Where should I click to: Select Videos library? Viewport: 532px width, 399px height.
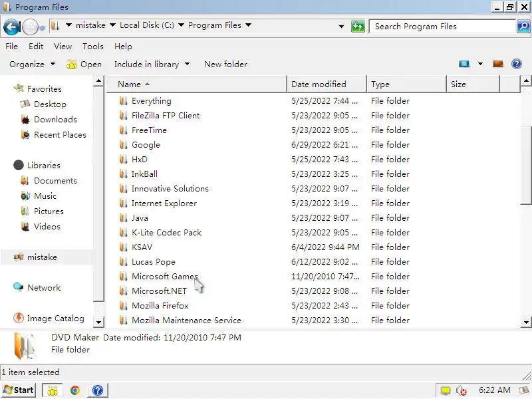(x=47, y=226)
